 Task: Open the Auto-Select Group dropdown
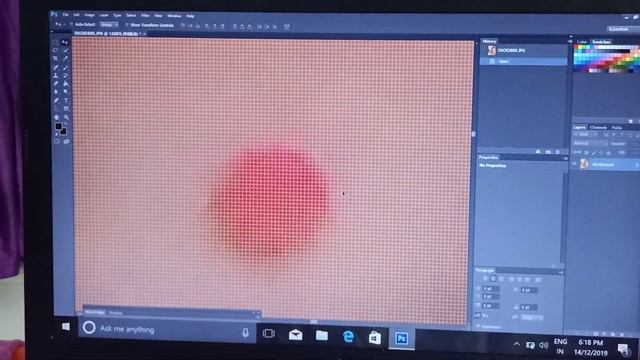point(109,25)
